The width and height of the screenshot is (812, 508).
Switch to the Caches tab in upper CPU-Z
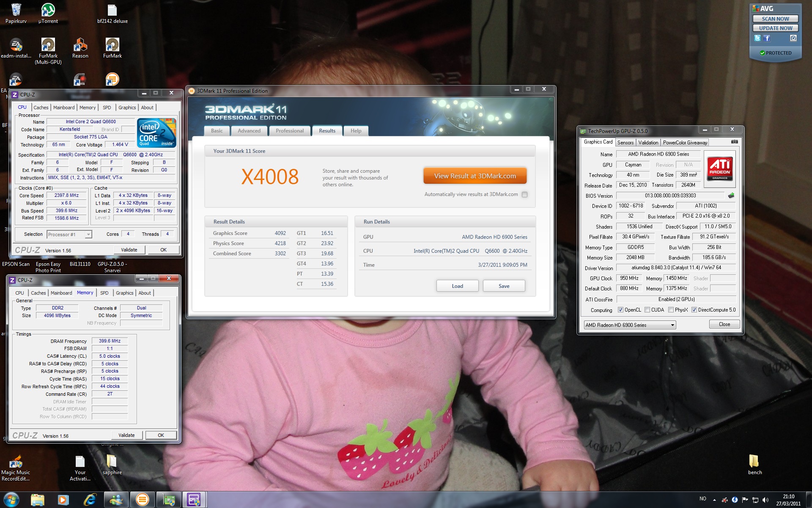click(x=41, y=108)
